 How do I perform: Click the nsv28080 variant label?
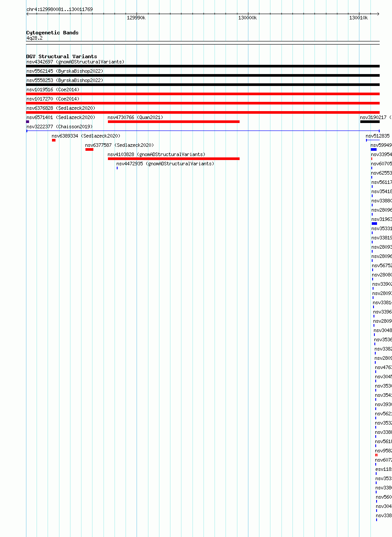[382, 275]
